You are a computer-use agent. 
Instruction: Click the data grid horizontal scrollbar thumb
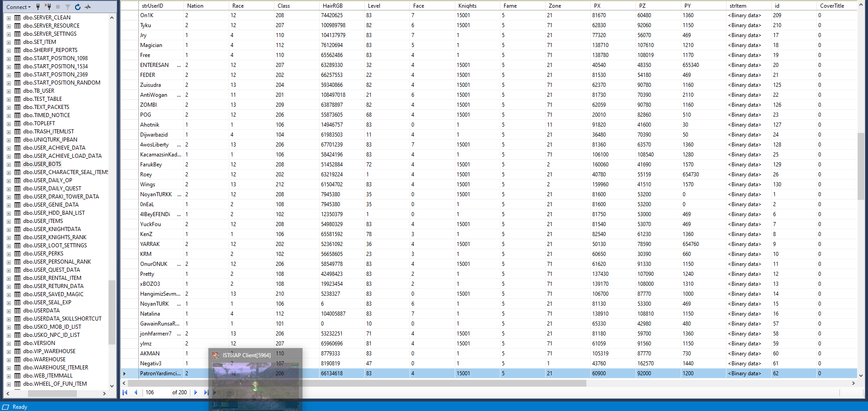point(358,383)
